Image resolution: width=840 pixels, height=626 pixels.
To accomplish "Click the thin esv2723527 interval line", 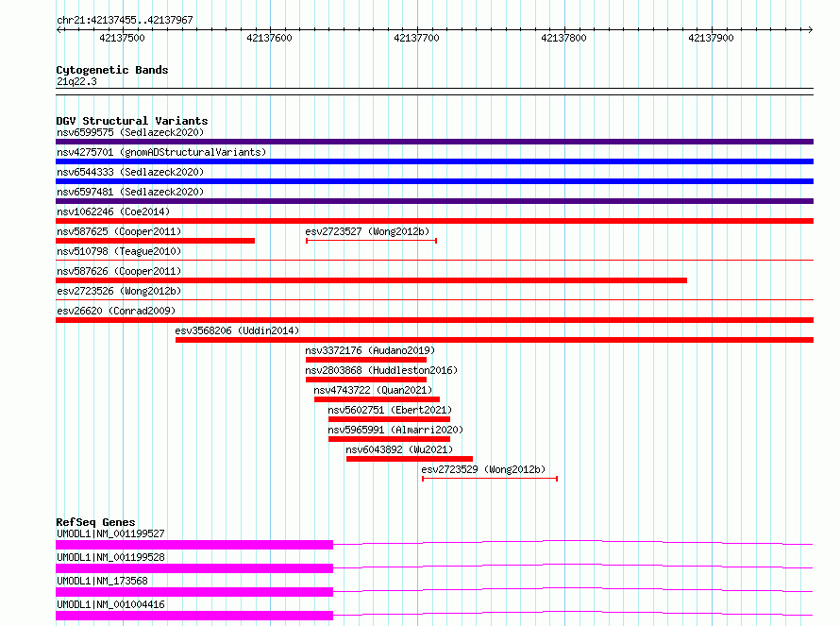I will click(371, 241).
